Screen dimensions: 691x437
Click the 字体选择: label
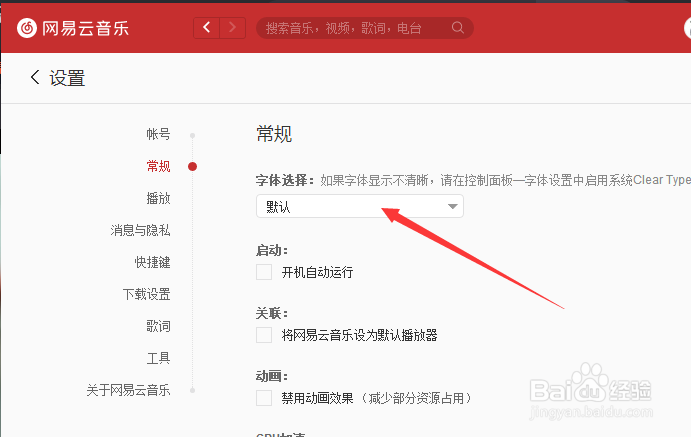coord(285,180)
